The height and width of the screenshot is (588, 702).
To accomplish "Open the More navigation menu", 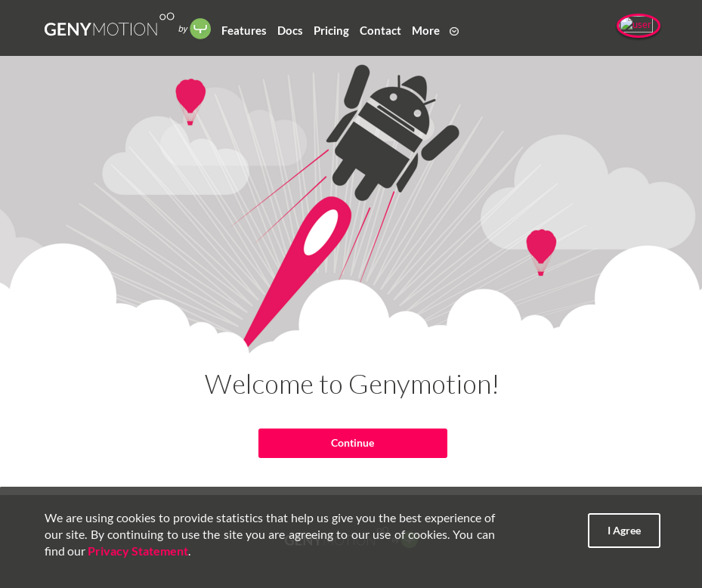I will (x=425, y=31).
